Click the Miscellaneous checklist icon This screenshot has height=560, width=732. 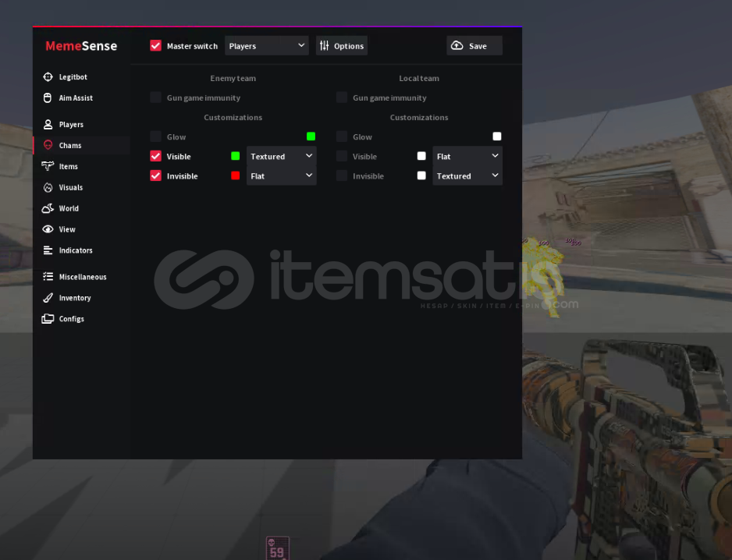(x=48, y=277)
